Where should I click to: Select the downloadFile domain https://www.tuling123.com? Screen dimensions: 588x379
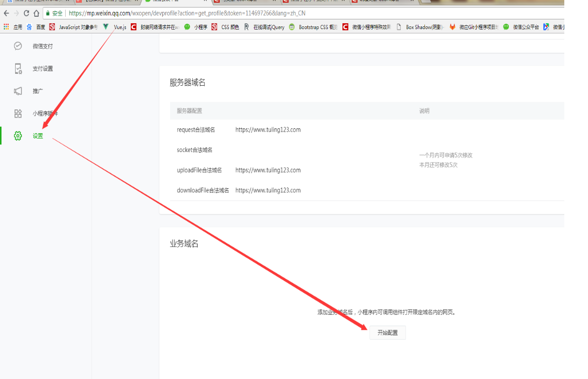(268, 190)
